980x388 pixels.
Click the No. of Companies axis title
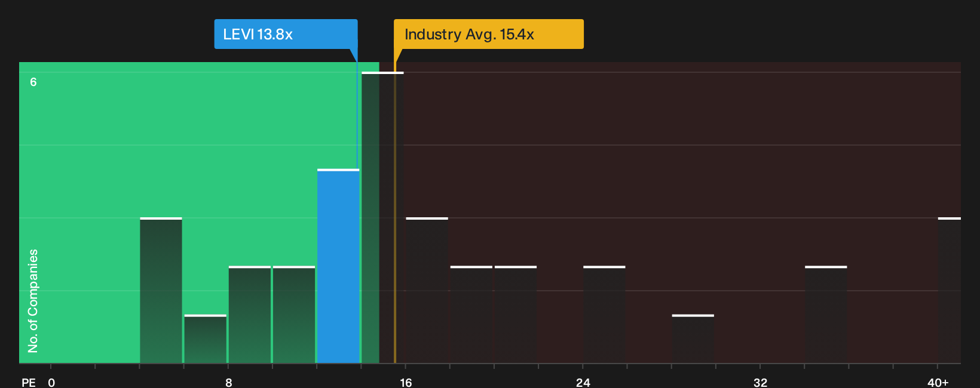pos(33,301)
